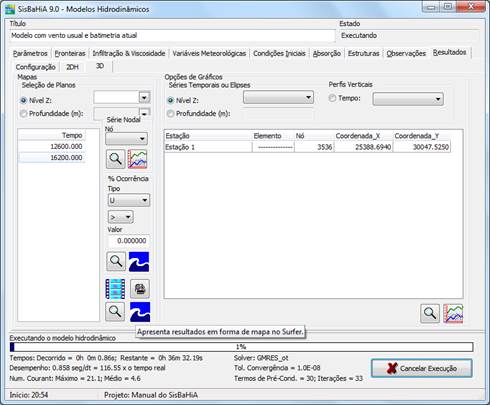Click the magnifier below the station table
This screenshot has width=490, height=405.
tap(430, 313)
